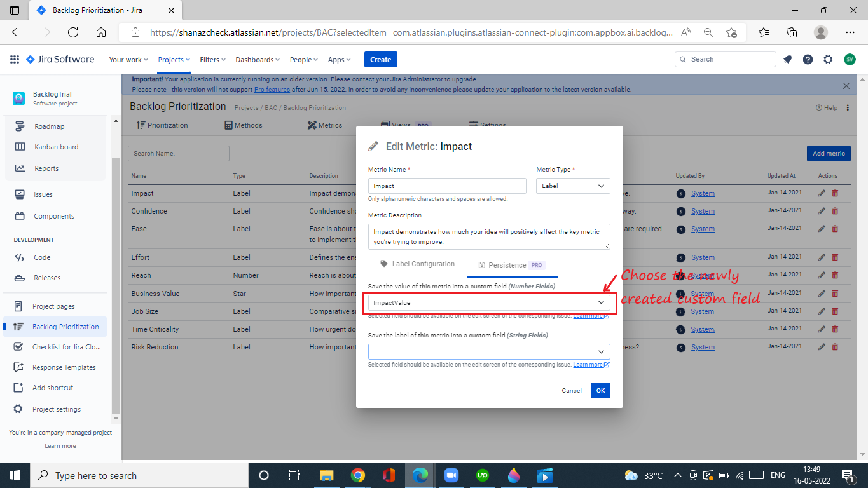Delete the Confidence metric via trash icon
The height and width of the screenshot is (488, 868).
click(x=835, y=211)
